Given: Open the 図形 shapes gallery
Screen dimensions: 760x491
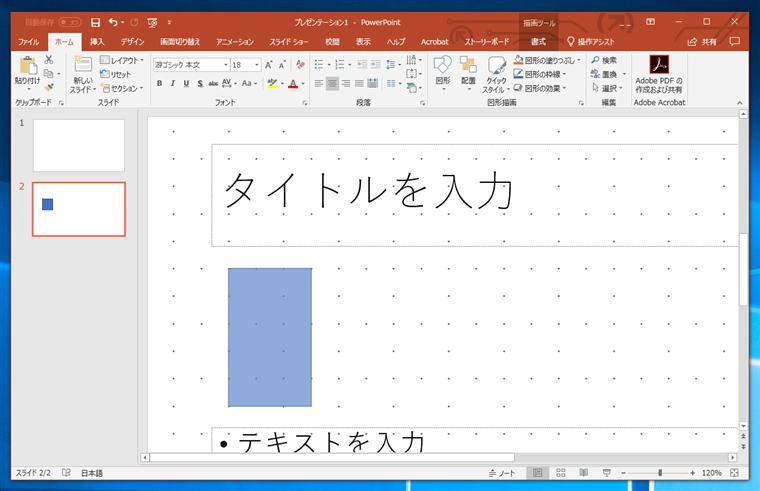Looking at the screenshot, I should [x=443, y=73].
